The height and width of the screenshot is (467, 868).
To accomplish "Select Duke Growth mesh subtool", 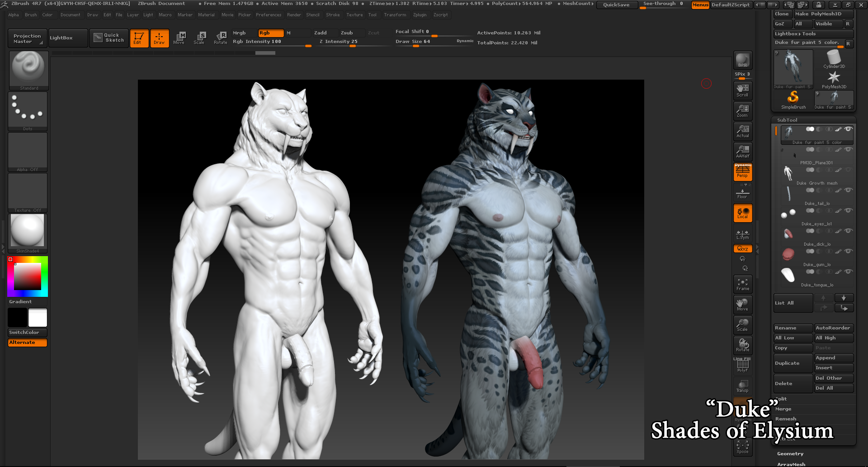I will [816, 176].
